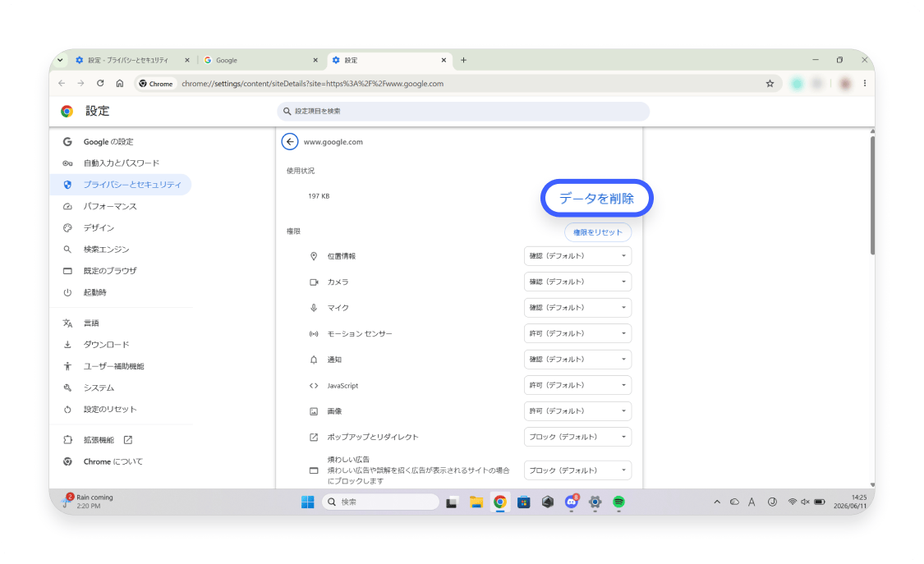Click データを削除 button

coord(596,199)
